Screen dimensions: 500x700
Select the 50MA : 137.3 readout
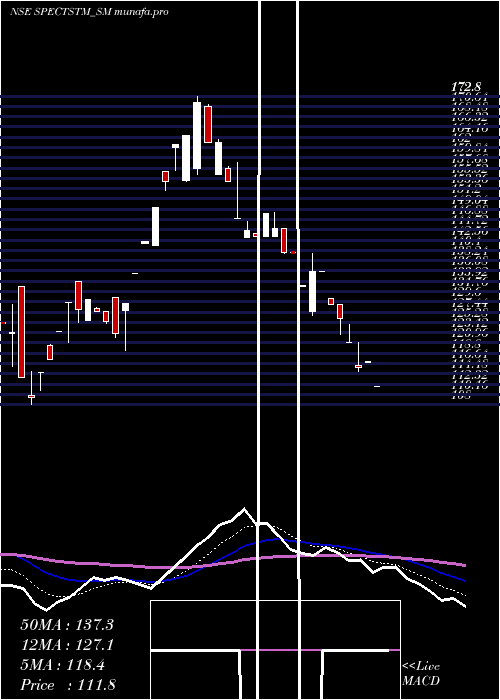tap(67, 625)
